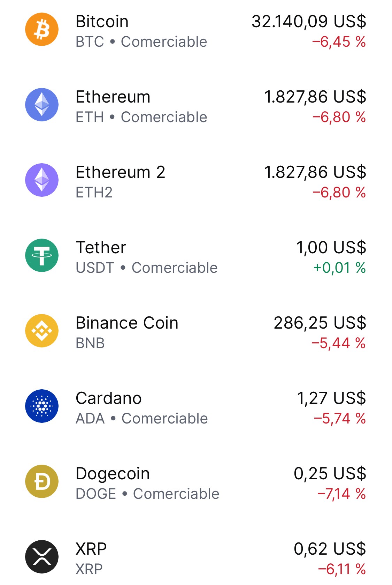The width and height of the screenshot is (392, 585).
Task: Tap the orange Bitcoin logo icon
Action: click(x=42, y=29)
